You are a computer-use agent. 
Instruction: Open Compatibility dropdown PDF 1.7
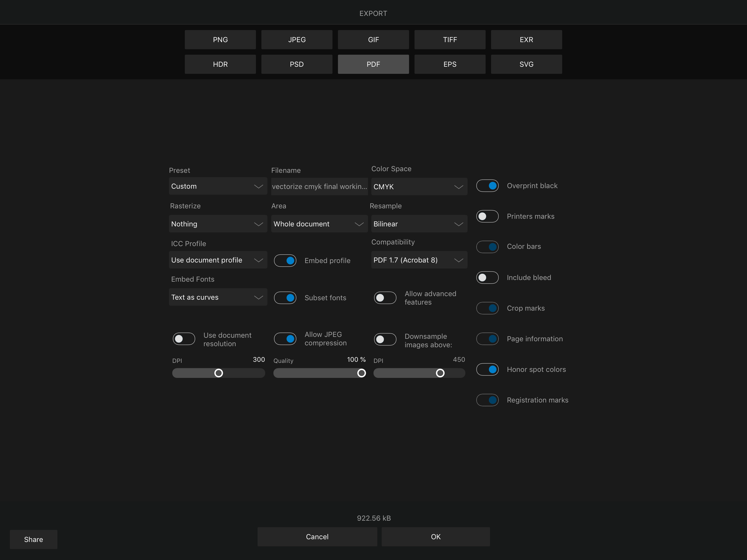point(419,260)
